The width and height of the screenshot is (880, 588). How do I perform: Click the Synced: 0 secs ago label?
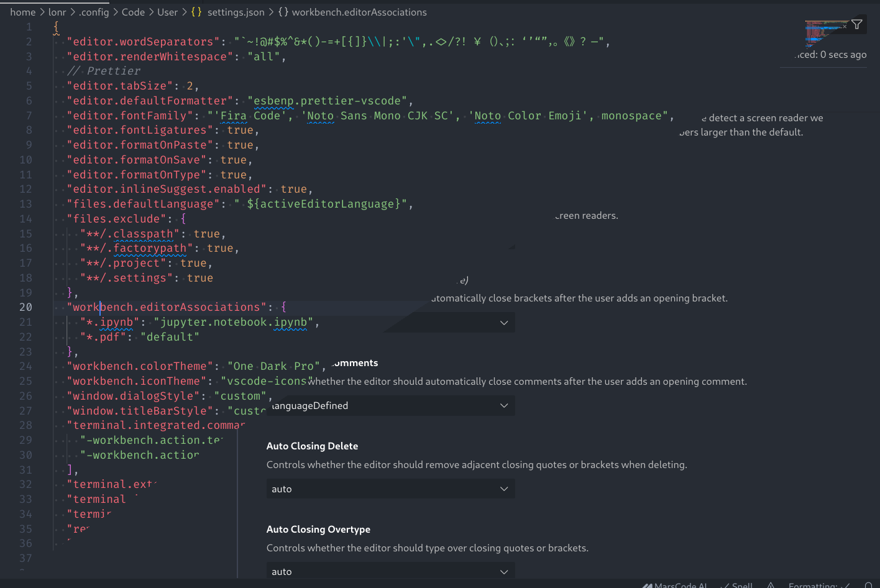point(832,54)
